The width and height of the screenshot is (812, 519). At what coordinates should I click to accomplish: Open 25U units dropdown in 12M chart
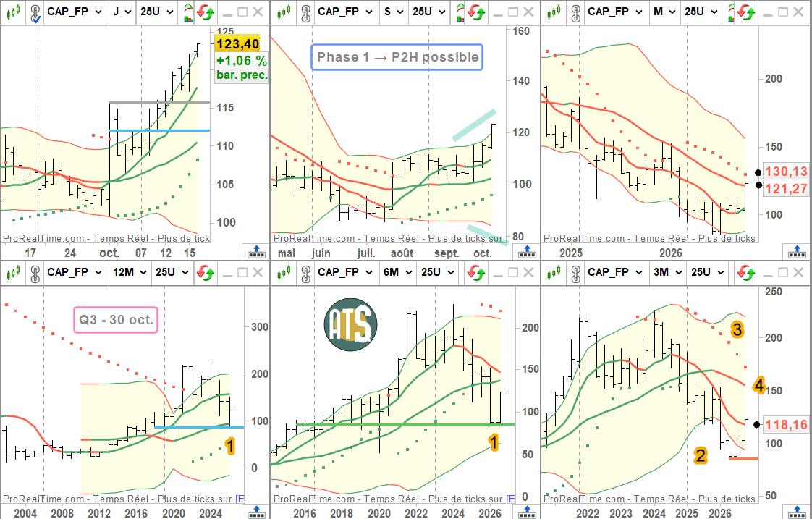(172, 272)
